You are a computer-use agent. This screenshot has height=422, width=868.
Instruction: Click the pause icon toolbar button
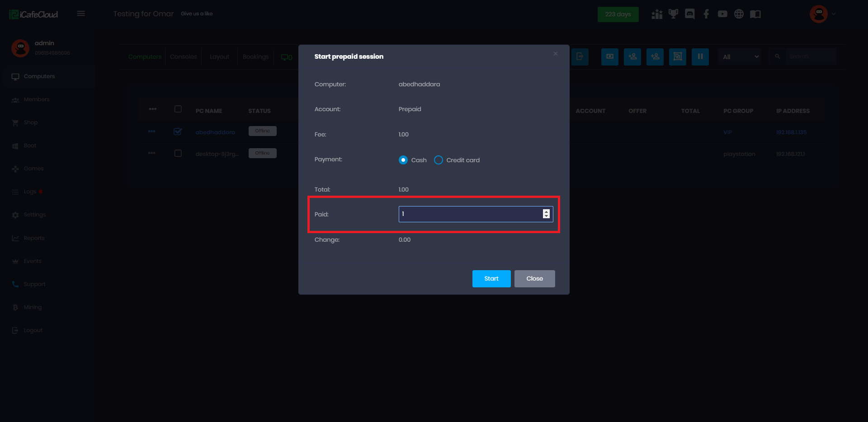(700, 57)
